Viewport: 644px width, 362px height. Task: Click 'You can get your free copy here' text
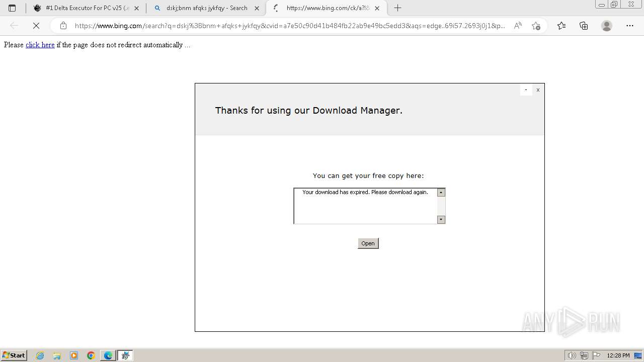pos(368,175)
